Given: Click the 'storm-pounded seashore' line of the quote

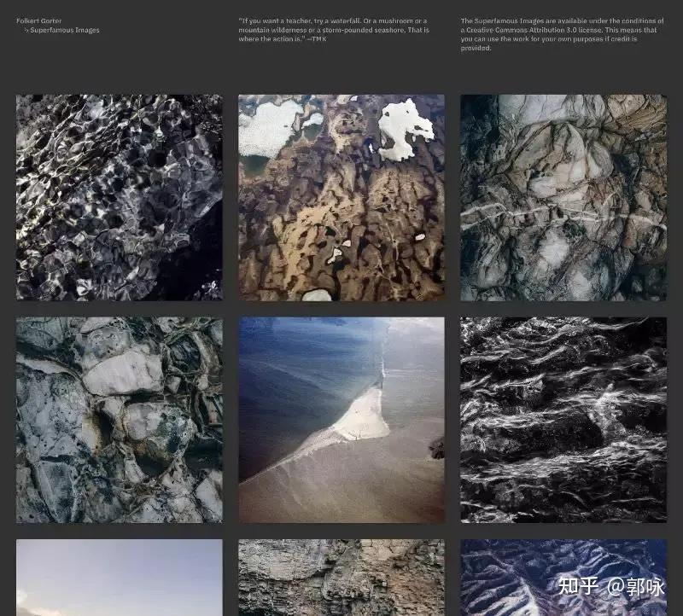Looking at the screenshot, I should click(333, 30).
